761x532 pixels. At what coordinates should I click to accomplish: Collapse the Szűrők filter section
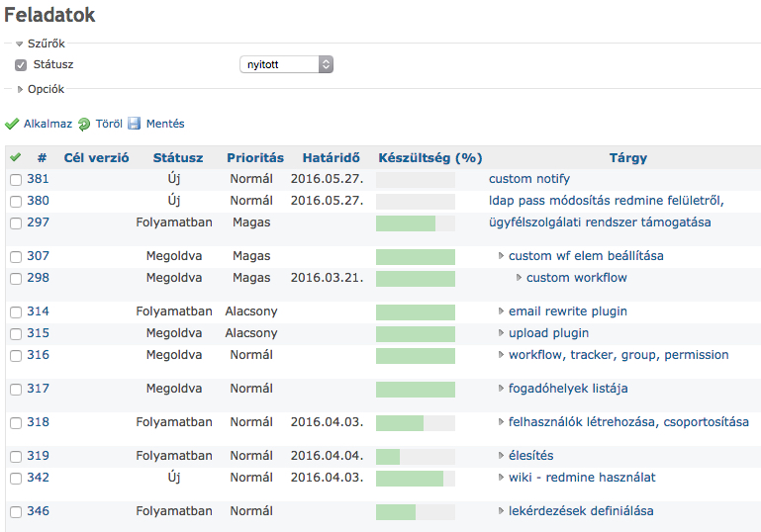[41, 44]
